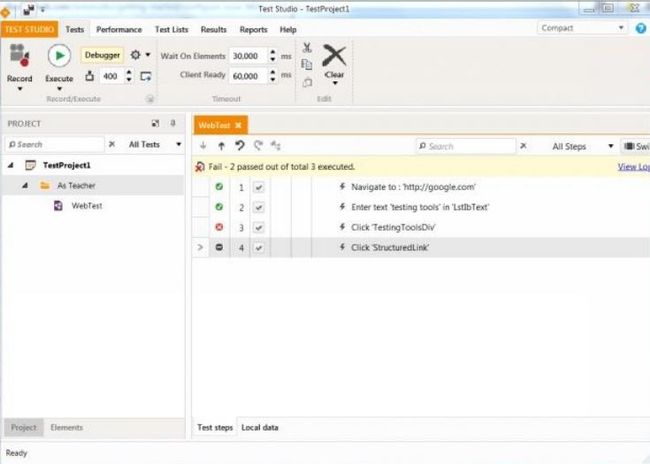This screenshot has height=464, width=650.
Task: Click the fail status icon in banner
Action: [200, 167]
